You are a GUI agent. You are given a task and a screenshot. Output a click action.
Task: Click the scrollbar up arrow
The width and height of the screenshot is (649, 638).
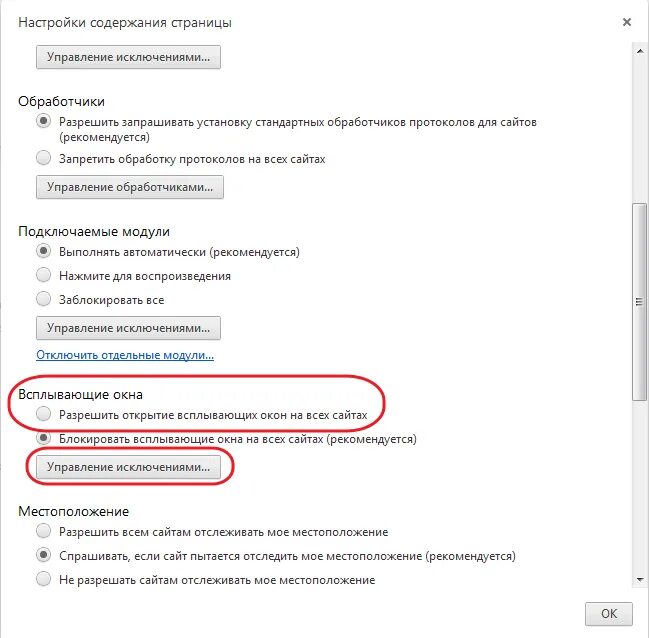coord(640,51)
